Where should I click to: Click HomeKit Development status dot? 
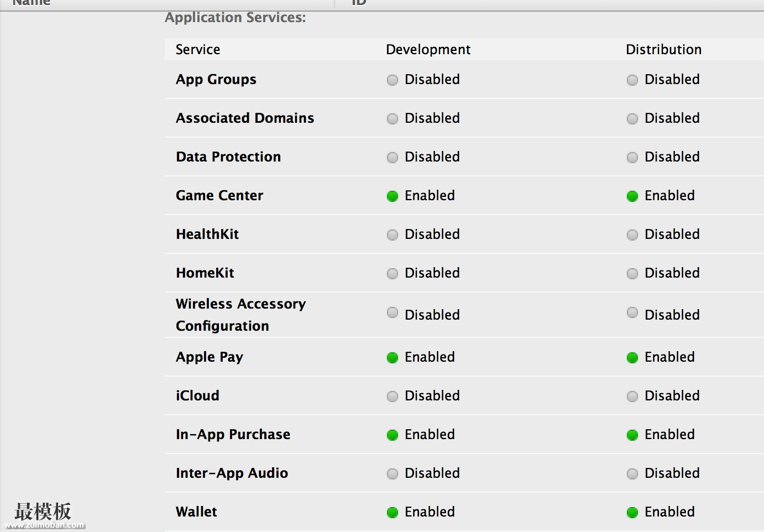point(393,274)
